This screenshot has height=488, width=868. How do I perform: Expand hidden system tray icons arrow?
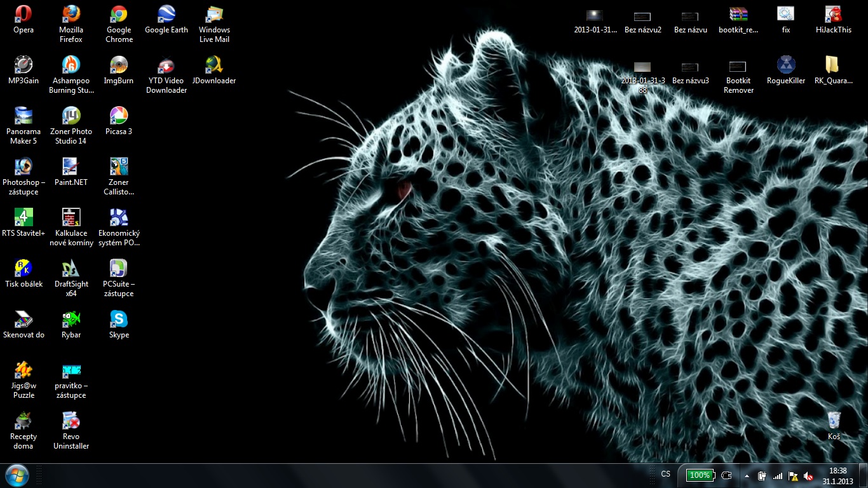coord(747,475)
